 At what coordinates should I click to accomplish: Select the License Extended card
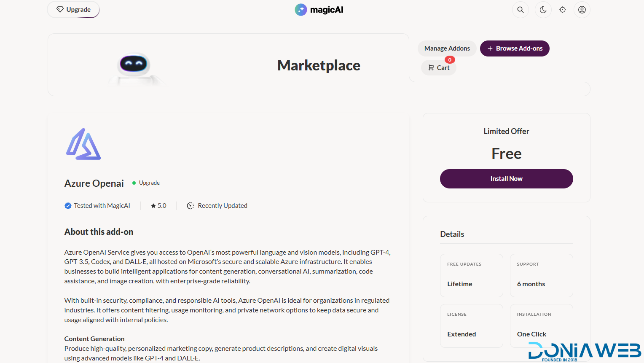pos(471,325)
